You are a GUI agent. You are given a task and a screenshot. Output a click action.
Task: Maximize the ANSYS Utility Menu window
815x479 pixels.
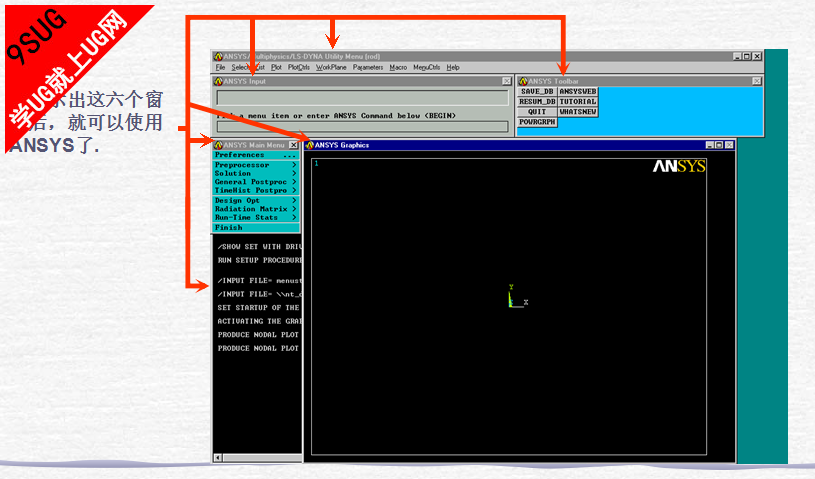tap(747, 56)
